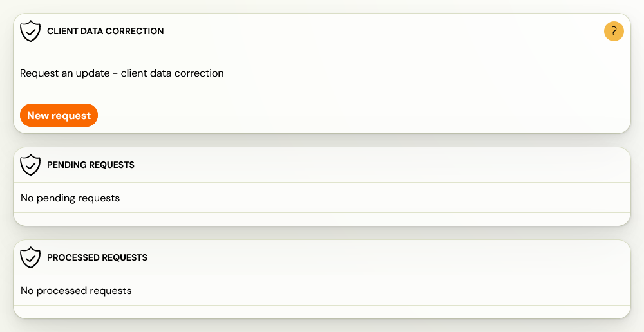Viewport: 644px width, 332px height.
Task: Click the shield icon beside Processed Requests
Action: pos(30,258)
